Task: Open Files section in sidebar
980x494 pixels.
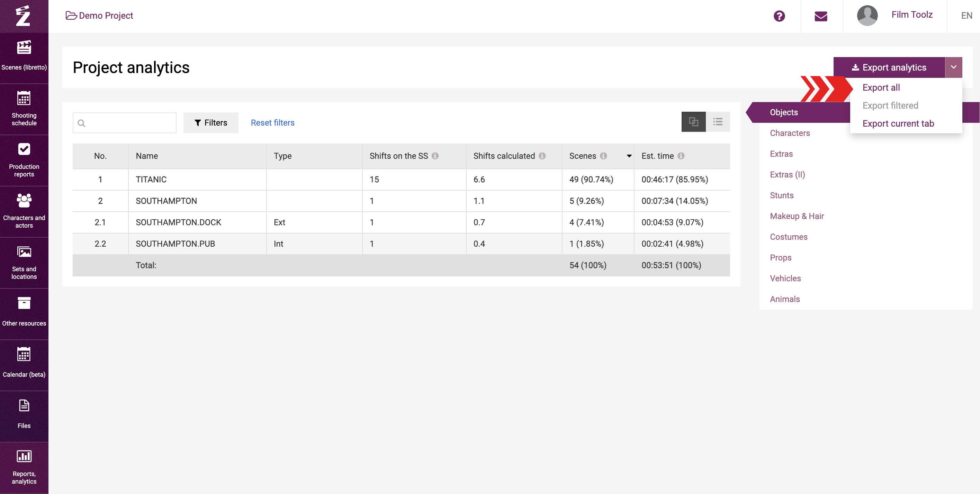Action: click(24, 417)
